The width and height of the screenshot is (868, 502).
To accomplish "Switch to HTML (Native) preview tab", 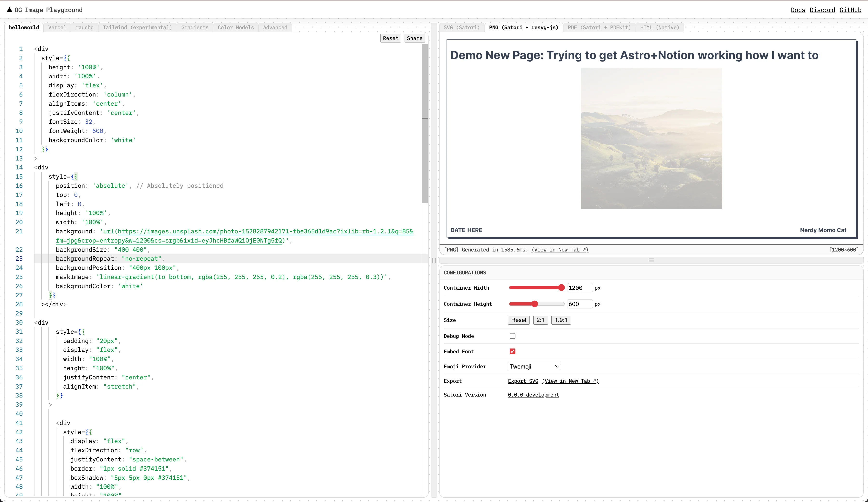I will (659, 28).
